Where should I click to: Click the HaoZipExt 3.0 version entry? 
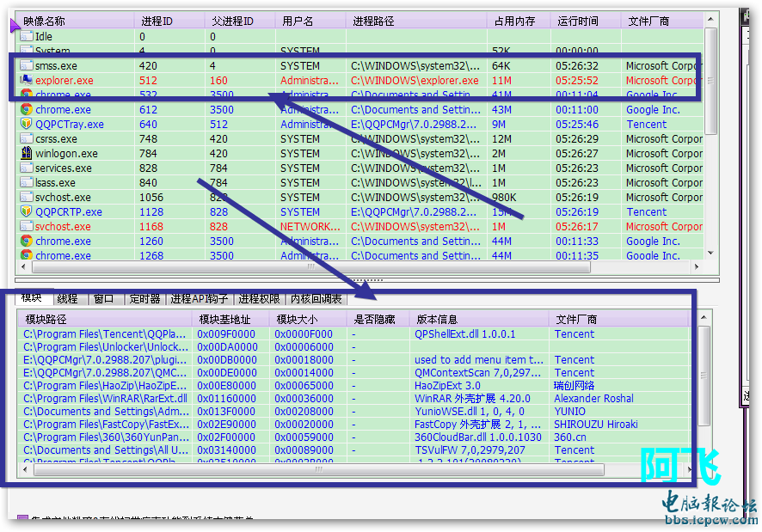[447, 386]
